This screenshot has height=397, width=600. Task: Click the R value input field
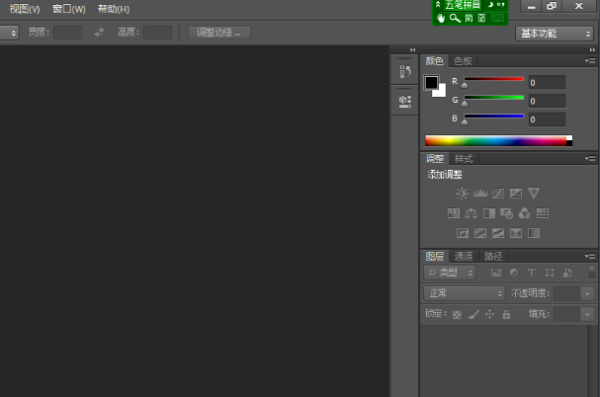click(x=547, y=82)
